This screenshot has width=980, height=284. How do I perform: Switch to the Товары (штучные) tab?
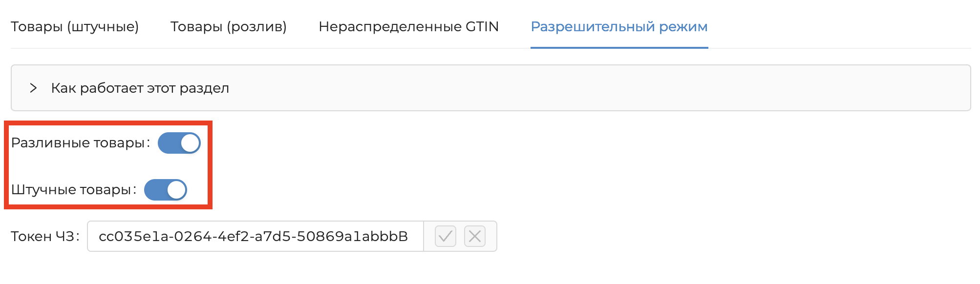(x=75, y=26)
